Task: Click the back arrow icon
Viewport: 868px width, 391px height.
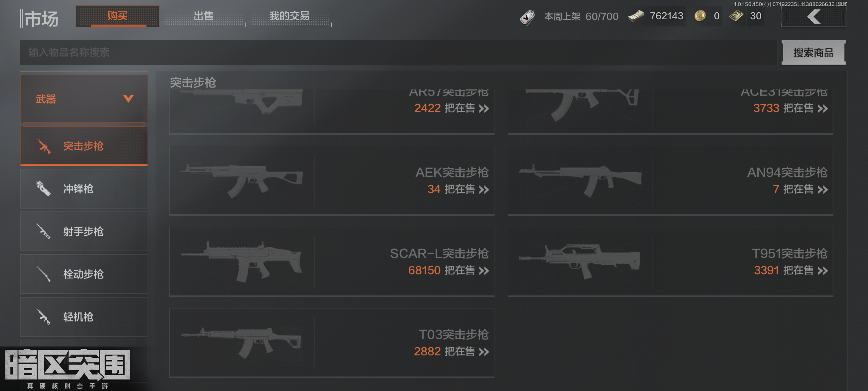Action: [x=814, y=17]
